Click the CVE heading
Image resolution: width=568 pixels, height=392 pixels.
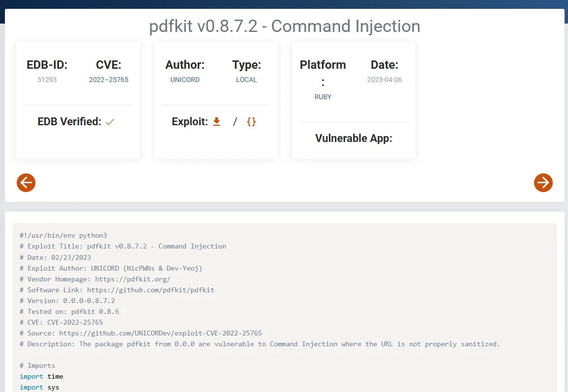coord(109,65)
